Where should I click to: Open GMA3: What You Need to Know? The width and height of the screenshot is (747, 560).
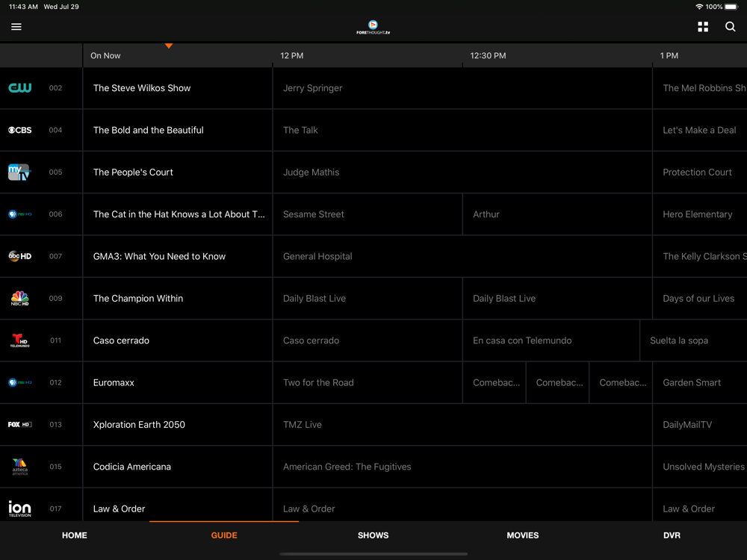(x=178, y=256)
